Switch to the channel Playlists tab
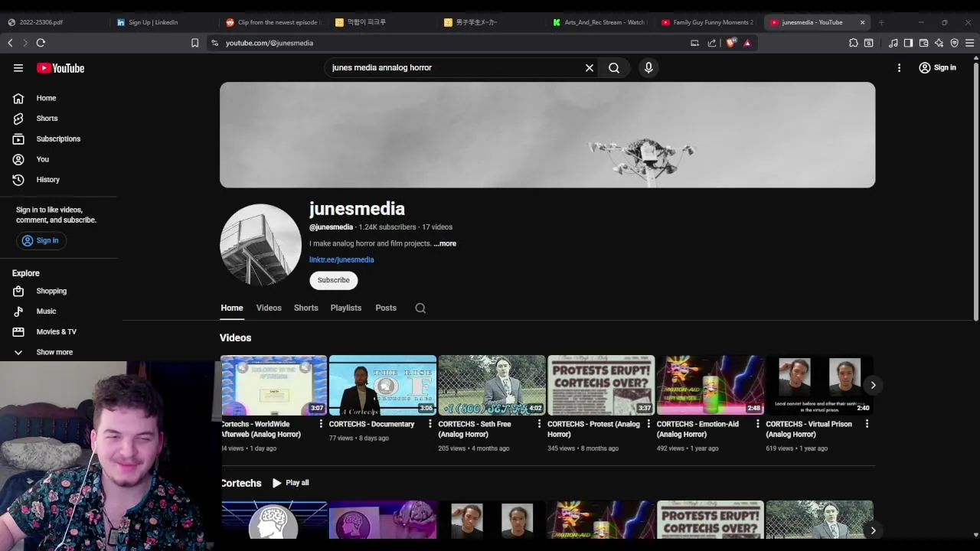Image resolution: width=980 pixels, height=551 pixels. pos(346,308)
